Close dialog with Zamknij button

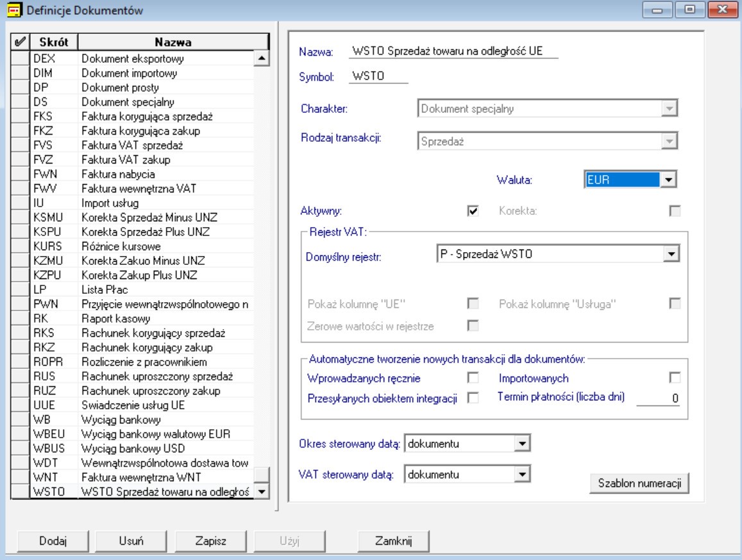coord(393,541)
